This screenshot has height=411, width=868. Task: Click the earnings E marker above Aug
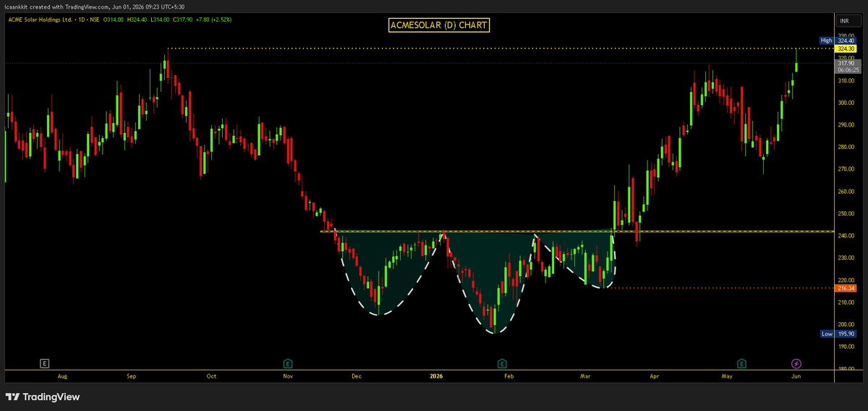pos(45,363)
